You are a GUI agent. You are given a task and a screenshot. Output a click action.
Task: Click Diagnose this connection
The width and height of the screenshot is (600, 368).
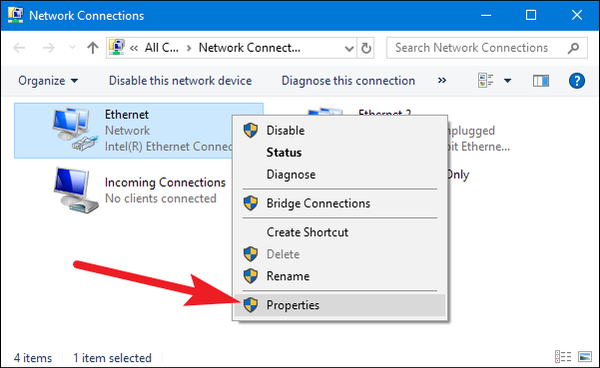pos(348,81)
